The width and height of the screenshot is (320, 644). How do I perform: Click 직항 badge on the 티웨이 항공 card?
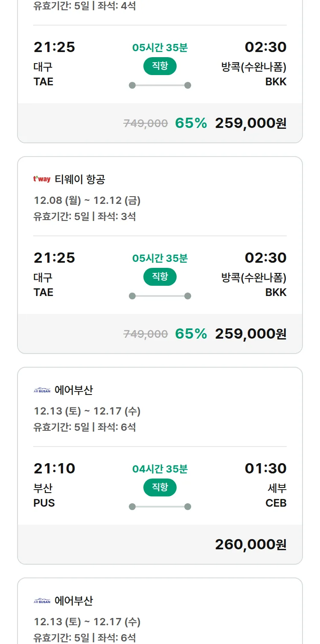tap(160, 277)
